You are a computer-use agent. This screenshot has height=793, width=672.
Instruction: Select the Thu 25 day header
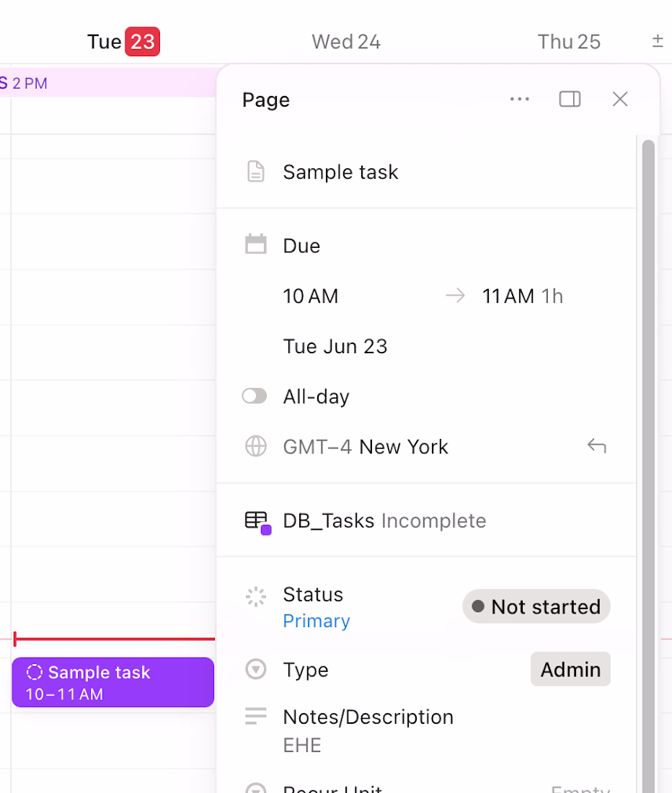pos(569,42)
